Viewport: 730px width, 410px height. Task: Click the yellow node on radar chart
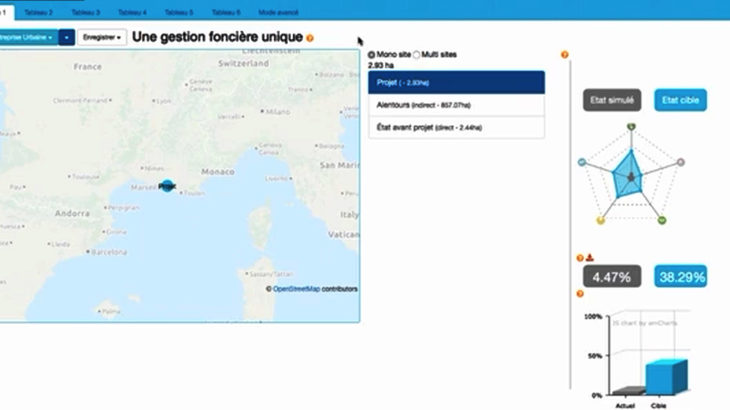[601, 220]
